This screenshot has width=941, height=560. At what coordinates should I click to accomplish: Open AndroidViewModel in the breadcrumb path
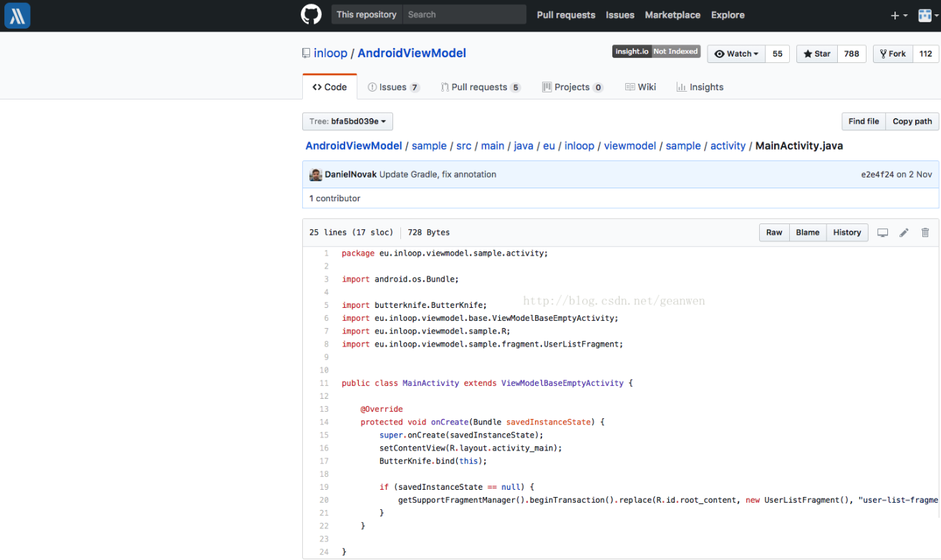tap(354, 146)
